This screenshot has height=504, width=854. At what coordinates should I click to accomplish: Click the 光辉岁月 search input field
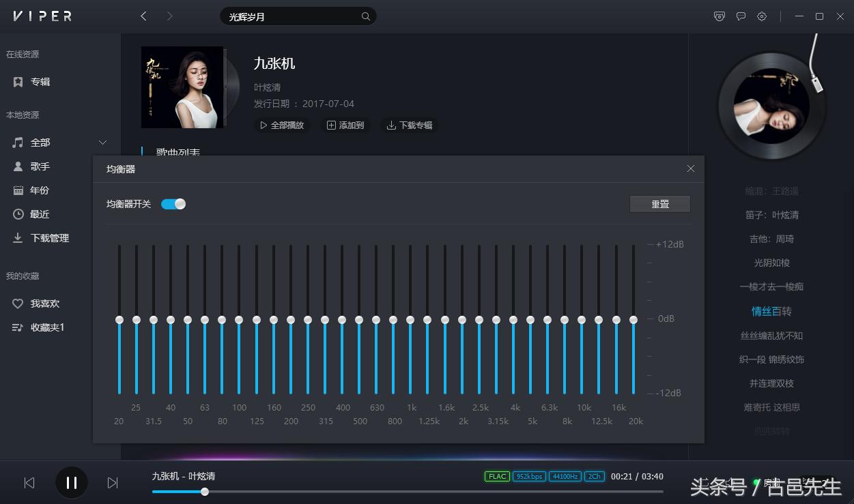287,16
